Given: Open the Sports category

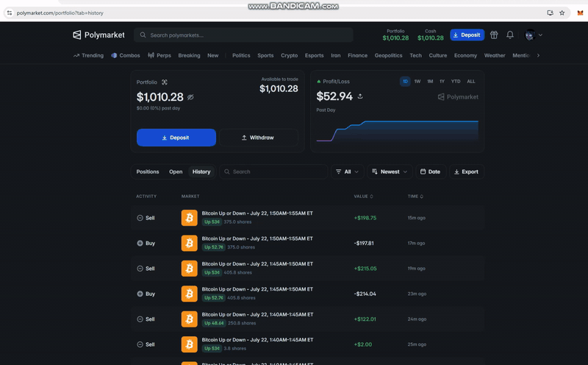Looking at the screenshot, I should pos(265,55).
